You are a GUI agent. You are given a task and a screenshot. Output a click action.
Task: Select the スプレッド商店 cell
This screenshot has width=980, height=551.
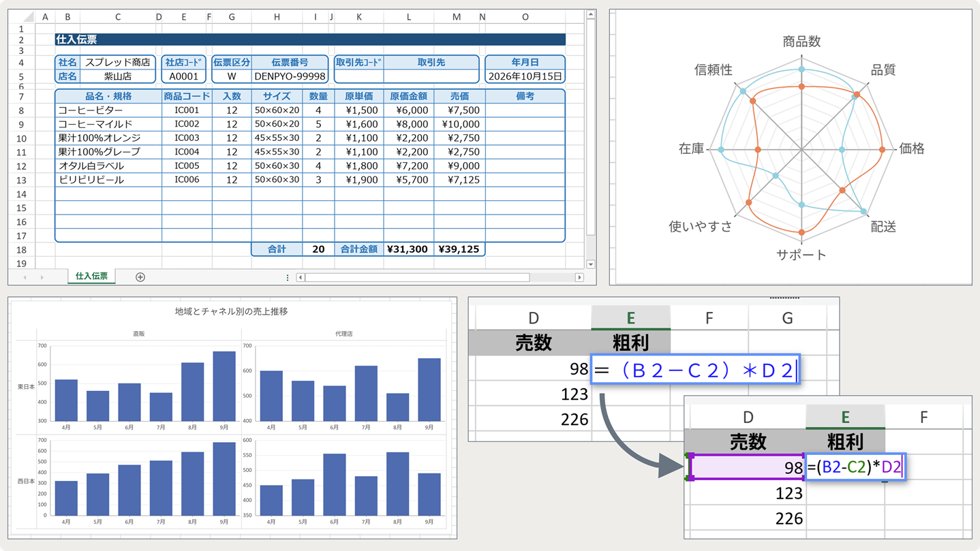coord(118,63)
